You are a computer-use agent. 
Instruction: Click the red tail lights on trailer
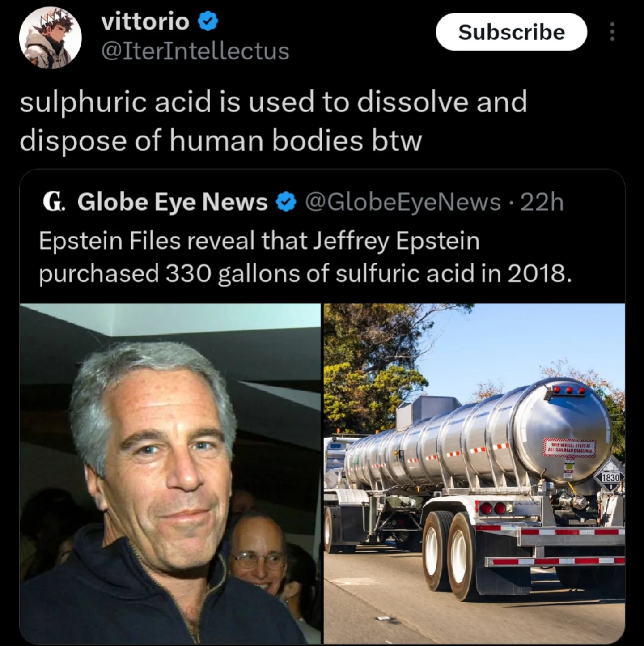click(493, 509)
